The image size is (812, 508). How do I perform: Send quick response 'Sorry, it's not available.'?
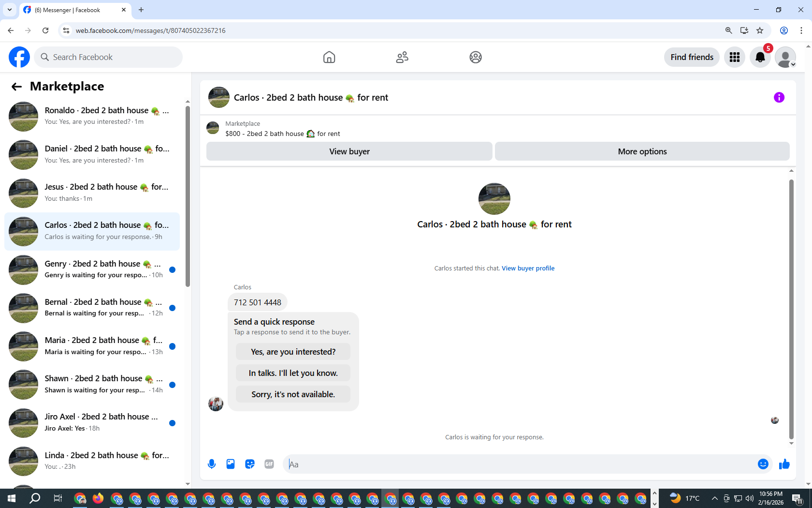tap(293, 394)
